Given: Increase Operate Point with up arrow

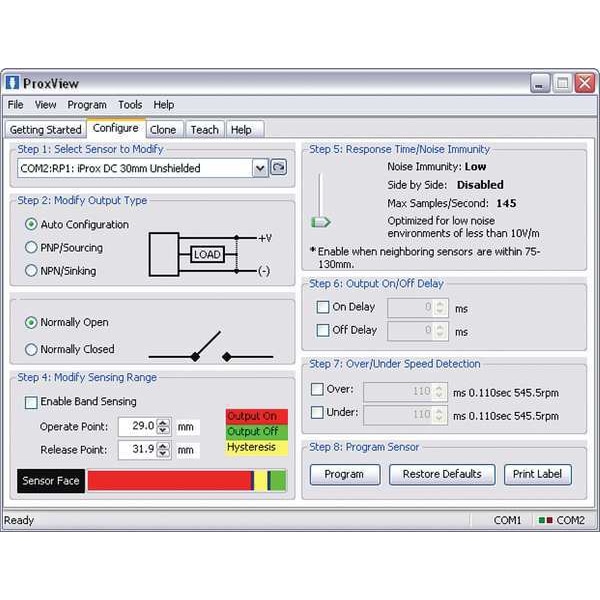Looking at the screenshot, I should pyautogui.click(x=164, y=422).
